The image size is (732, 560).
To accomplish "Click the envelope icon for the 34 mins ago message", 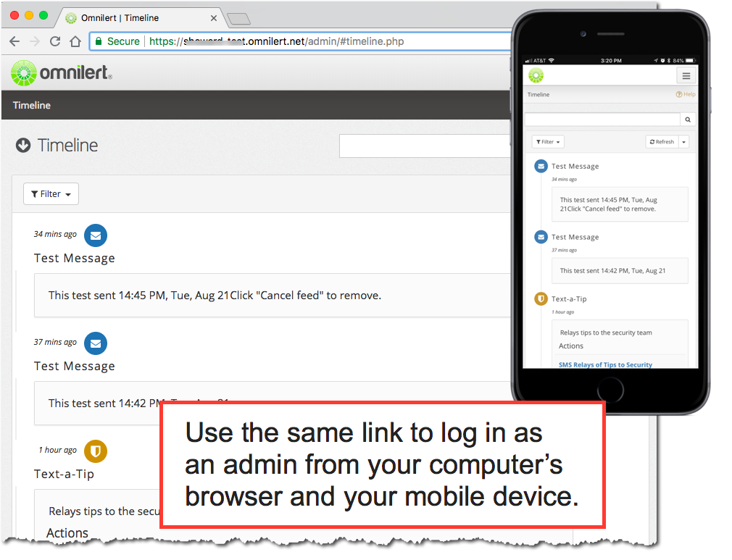I will click(x=96, y=235).
